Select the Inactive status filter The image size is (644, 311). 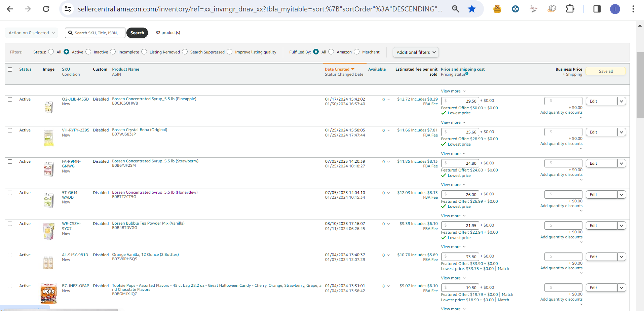coord(88,52)
